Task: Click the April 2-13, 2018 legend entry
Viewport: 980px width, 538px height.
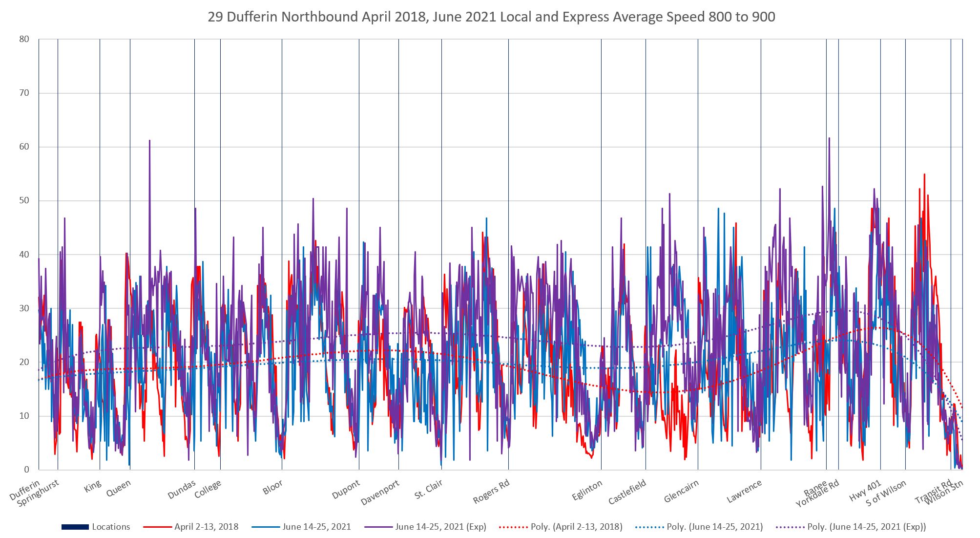Action: tap(206, 527)
